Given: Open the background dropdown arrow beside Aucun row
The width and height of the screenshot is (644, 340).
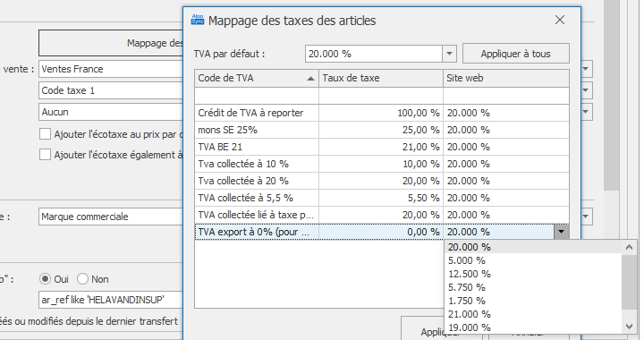Looking at the screenshot, I should pyautogui.click(x=587, y=112).
